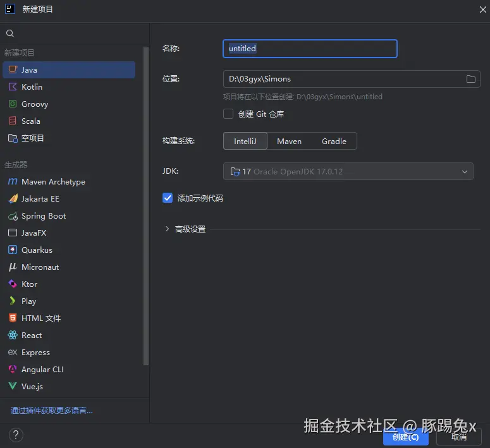Viewport: 490px width, 448px height.
Task: Click the Spring Boot label text
Action: point(44,216)
